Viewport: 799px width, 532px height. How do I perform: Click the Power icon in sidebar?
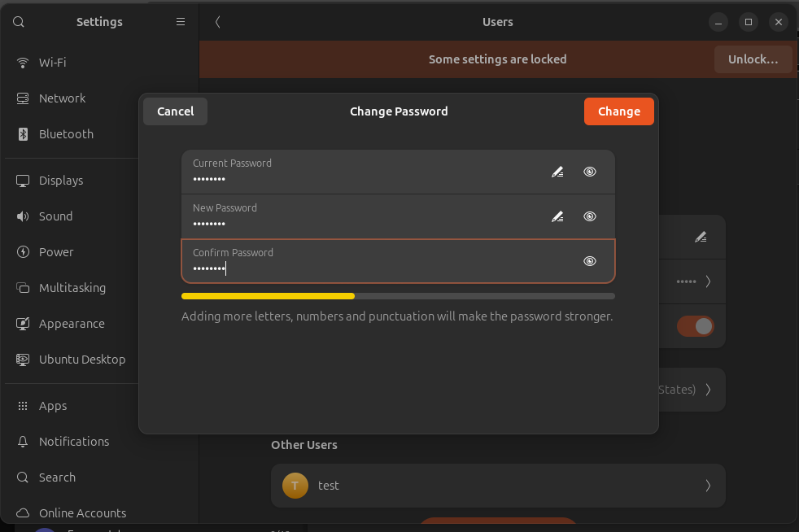23,252
